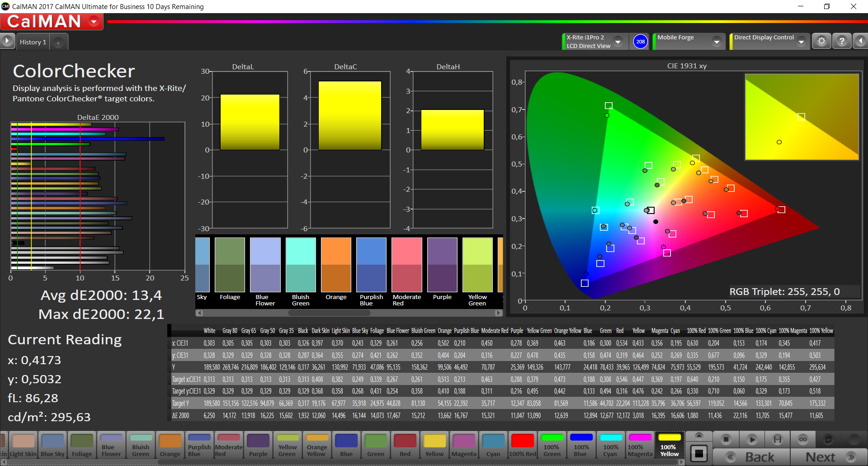
Task: Open the X-Rite i1Pro 2 meter dropdown
Action: [618, 42]
